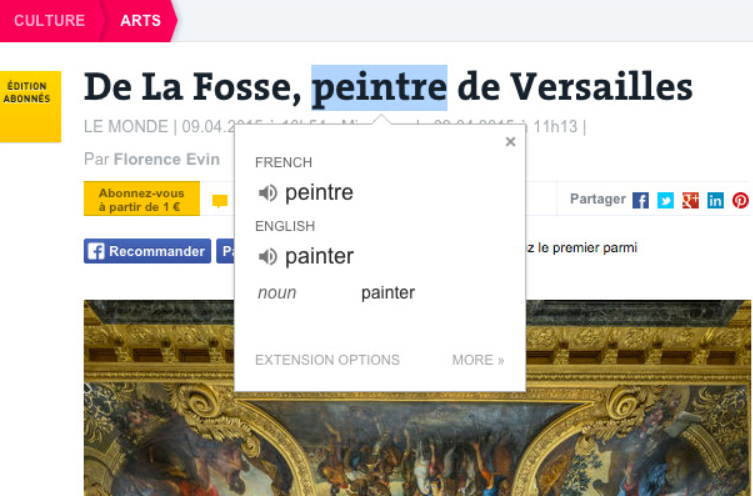The image size is (753, 496).
Task: Open the yellow comments bubble icon
Action: pos(220,201)
